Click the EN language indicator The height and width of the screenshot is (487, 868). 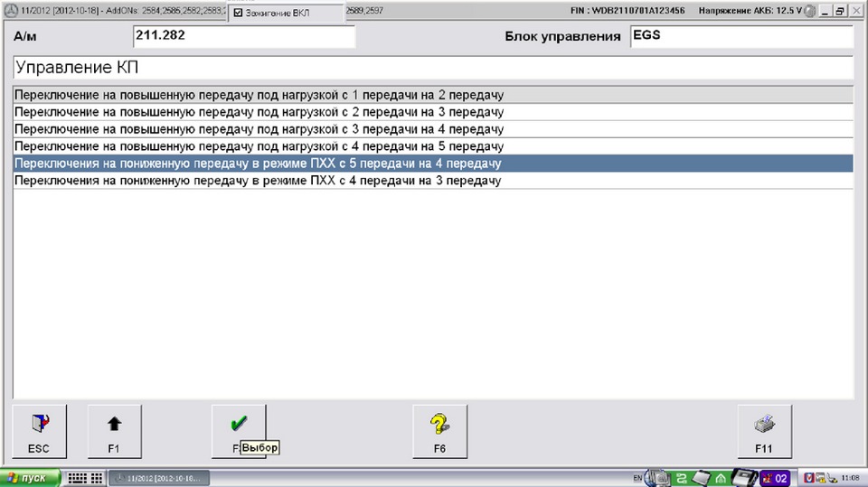pyautogui.click(x=637, y=478)
